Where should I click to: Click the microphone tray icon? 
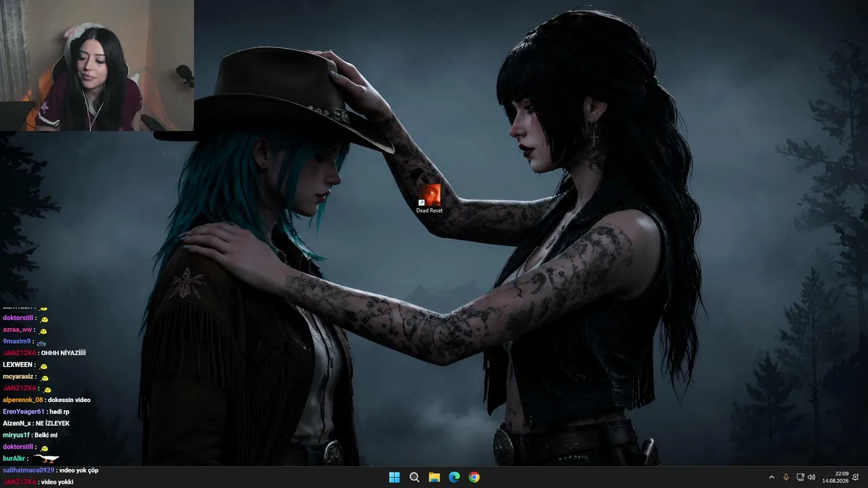786,477
